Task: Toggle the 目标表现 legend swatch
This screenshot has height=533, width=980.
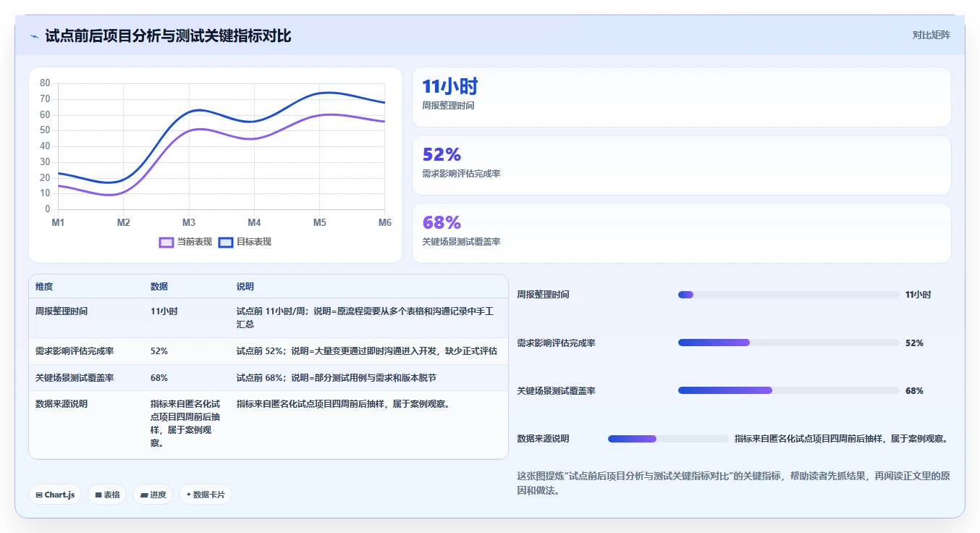Action: tap(226, 243)
